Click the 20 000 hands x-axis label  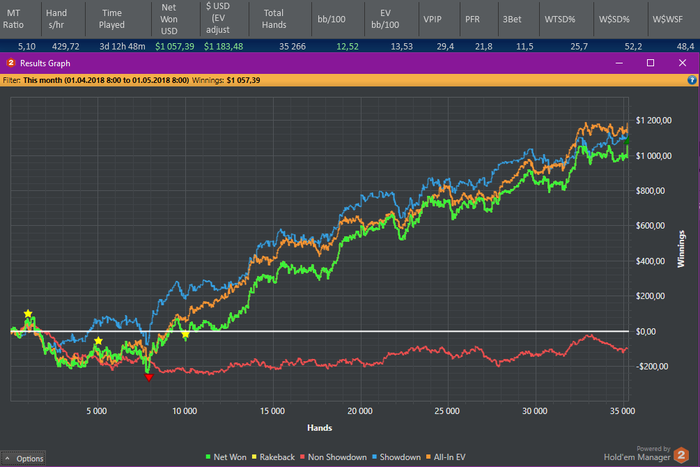point(360,411)
